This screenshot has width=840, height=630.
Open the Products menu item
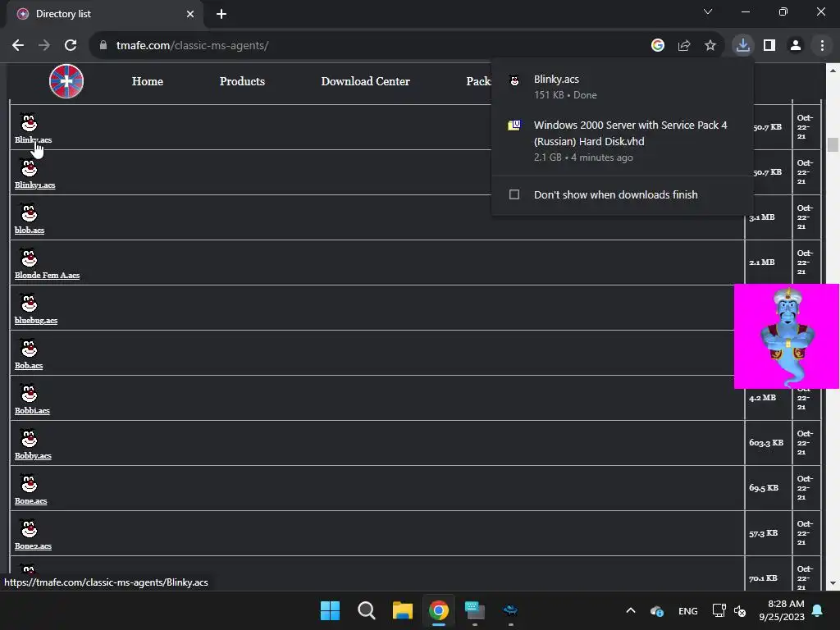click(x=242, y=81)
